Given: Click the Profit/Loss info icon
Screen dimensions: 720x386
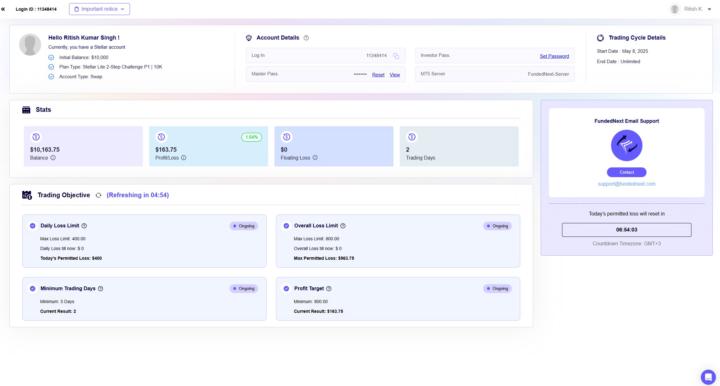Looking at the screenshot, I should [x=184, y=158].
